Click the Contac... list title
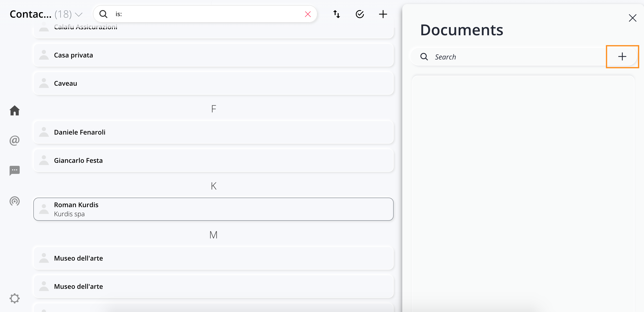This screenshot has width=644, height=312. click(x=31, y=14)
